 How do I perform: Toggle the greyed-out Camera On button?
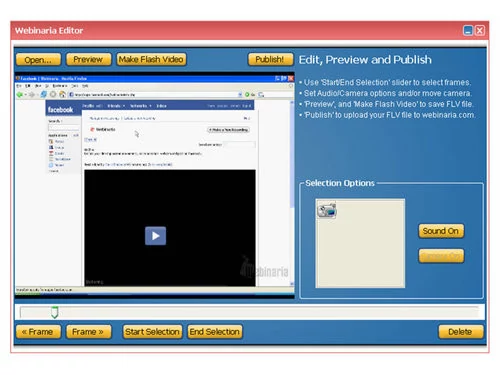click(x=441, y=256)
